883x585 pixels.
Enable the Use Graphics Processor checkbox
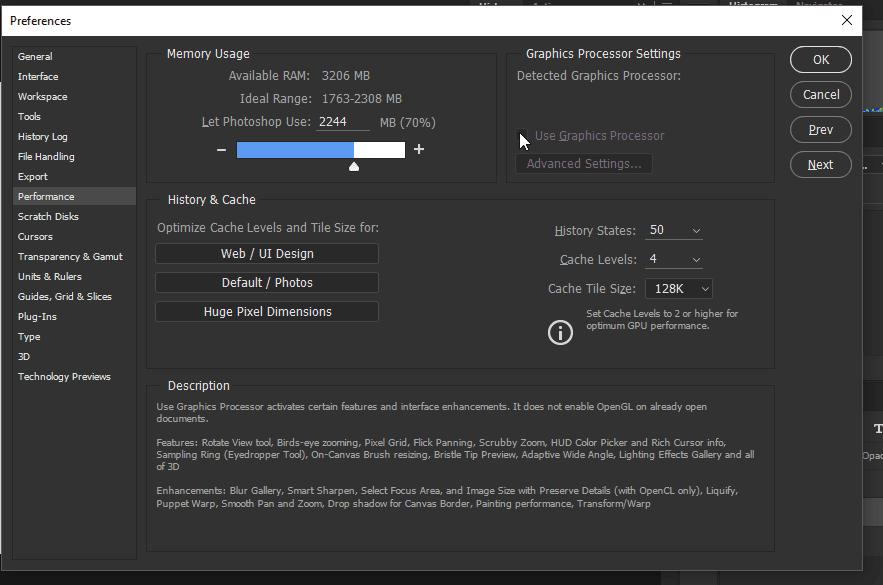click(523, 136)
